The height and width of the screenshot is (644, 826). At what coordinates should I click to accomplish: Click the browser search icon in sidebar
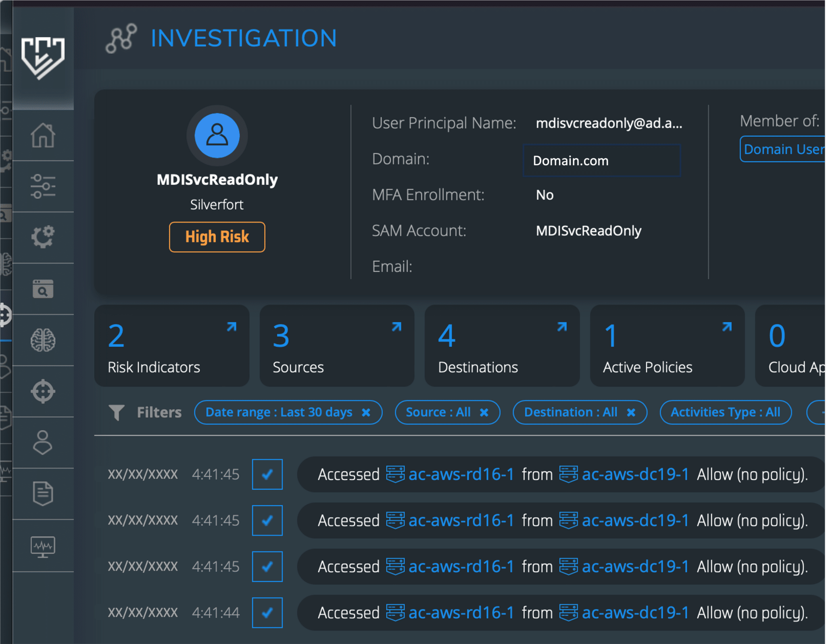[43, 288]
